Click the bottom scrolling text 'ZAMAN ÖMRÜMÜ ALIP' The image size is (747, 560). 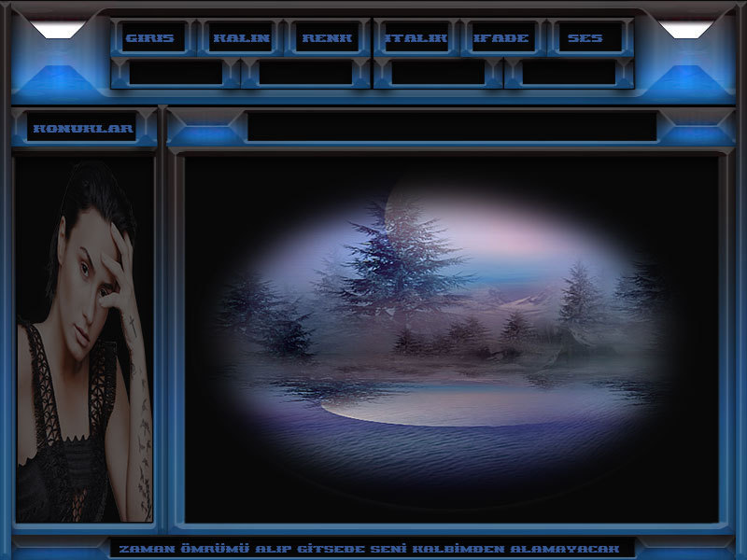(x=372, y=549)
